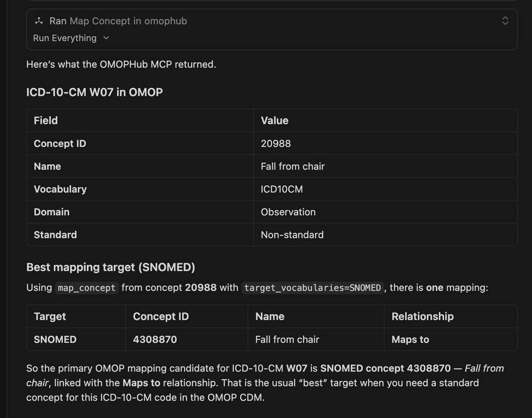Select the SNOMED target cell

click(76, 339)
